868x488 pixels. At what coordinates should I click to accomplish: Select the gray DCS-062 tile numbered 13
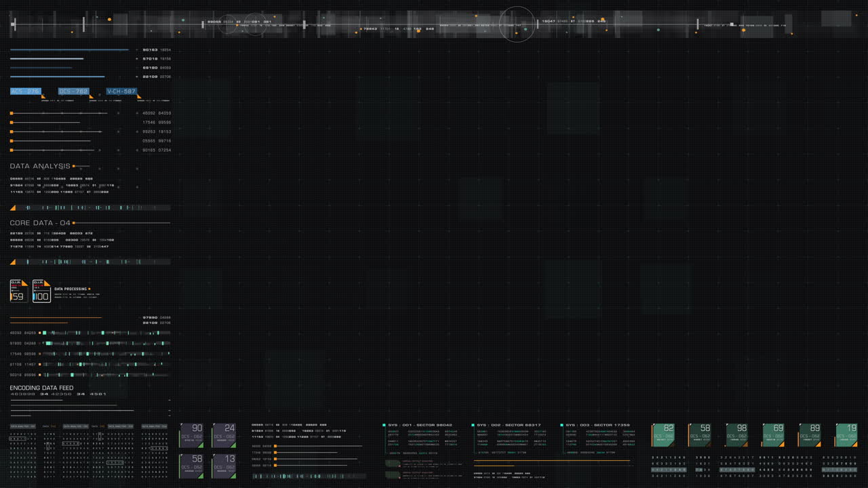pyautogui.click(x=224, y=466)
